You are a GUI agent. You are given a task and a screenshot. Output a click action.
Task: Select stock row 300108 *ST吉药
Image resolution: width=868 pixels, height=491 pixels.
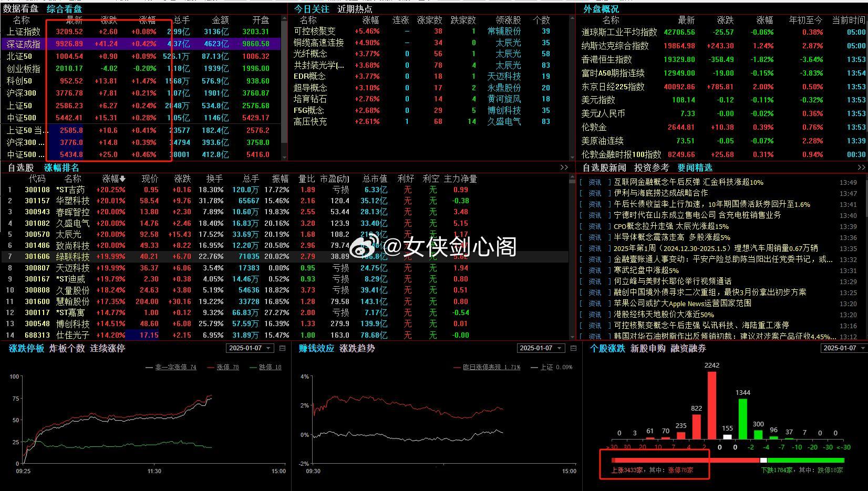point(284,190)
